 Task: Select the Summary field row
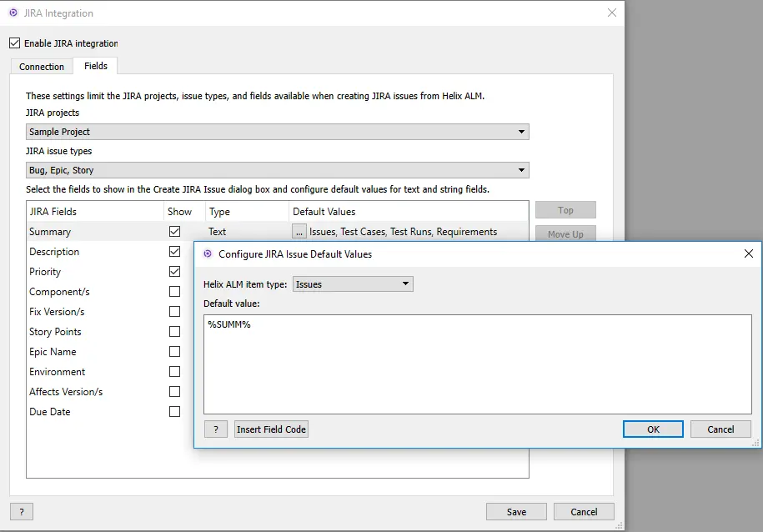[x=278, y=231]
